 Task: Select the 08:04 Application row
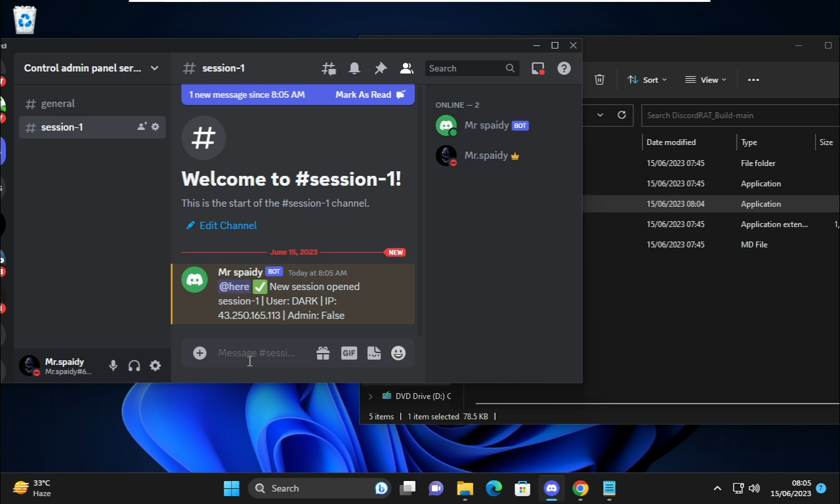[x=711, y=204]
